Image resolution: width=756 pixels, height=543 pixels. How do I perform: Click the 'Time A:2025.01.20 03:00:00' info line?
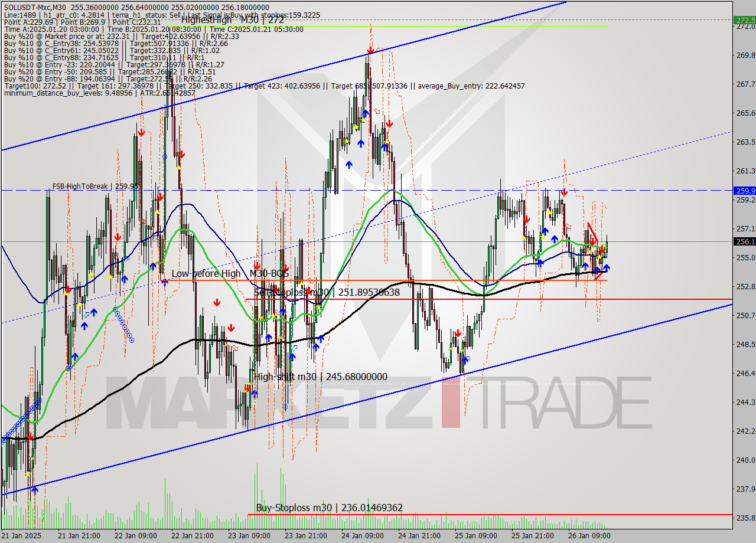coord(153,29)
